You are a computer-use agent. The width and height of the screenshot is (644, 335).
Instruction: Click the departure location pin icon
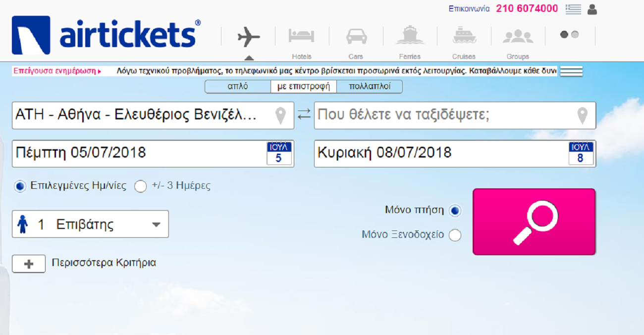280,116
